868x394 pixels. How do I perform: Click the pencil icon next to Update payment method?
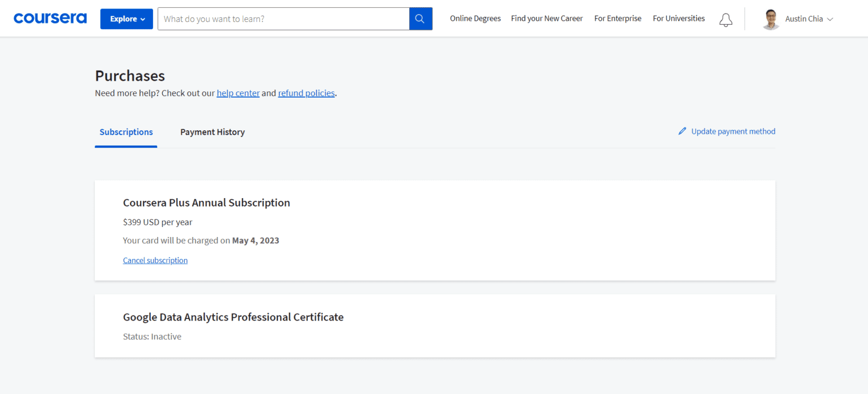683,130
